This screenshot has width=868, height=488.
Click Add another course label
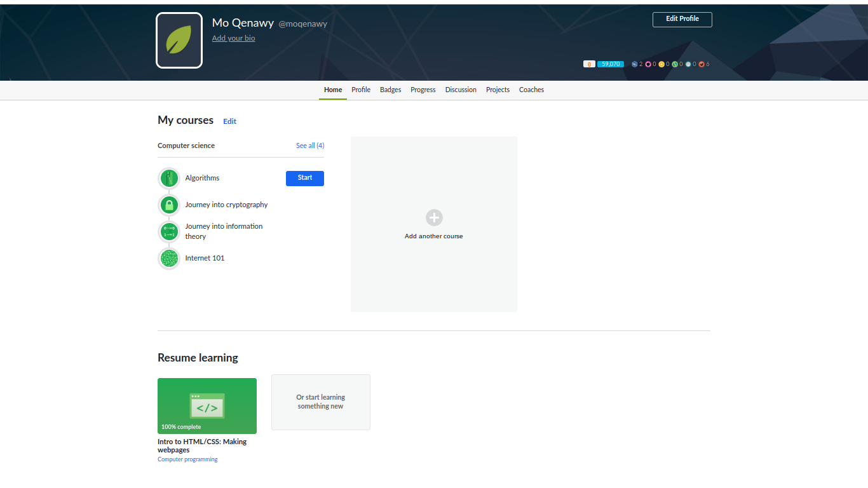pyautogui.click(x=434, y=236)
